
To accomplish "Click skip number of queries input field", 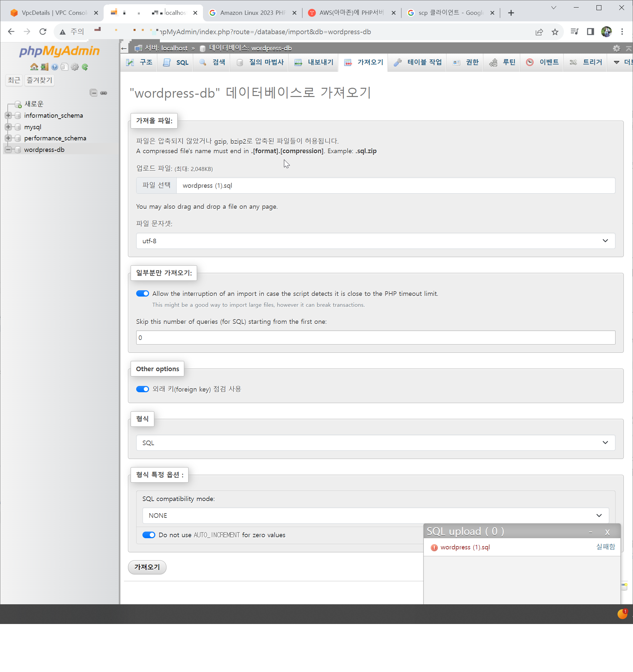I will pyautogui.click(x=375, y=337).
